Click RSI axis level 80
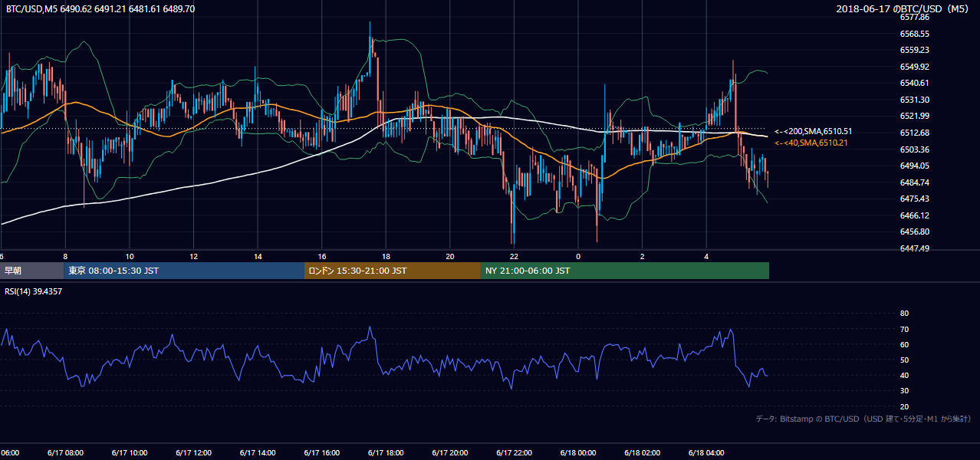The image size is (980, 460). (x=904, y=314)
